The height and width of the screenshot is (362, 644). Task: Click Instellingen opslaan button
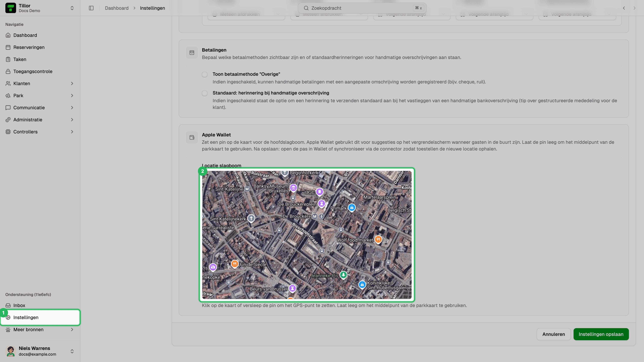point(601,334)
